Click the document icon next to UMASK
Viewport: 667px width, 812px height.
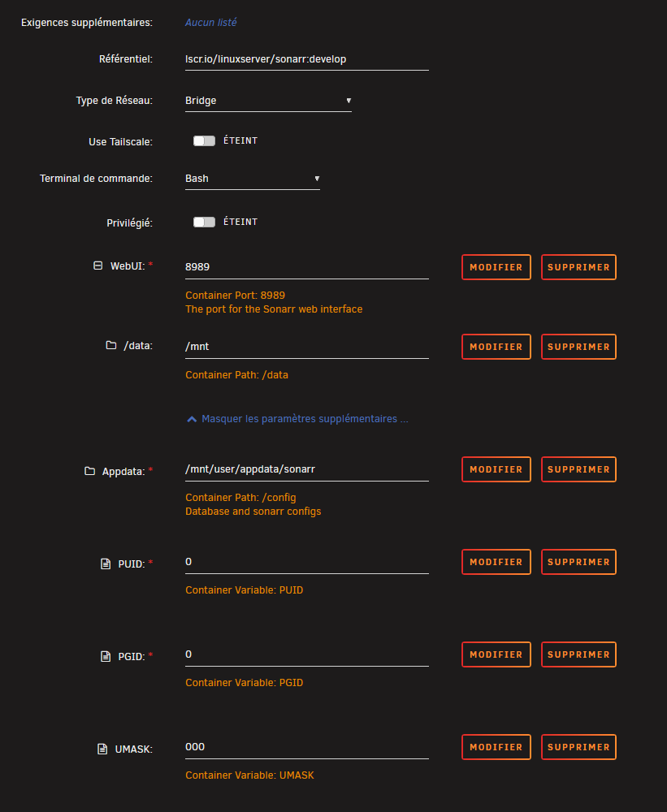click(102, 749)
